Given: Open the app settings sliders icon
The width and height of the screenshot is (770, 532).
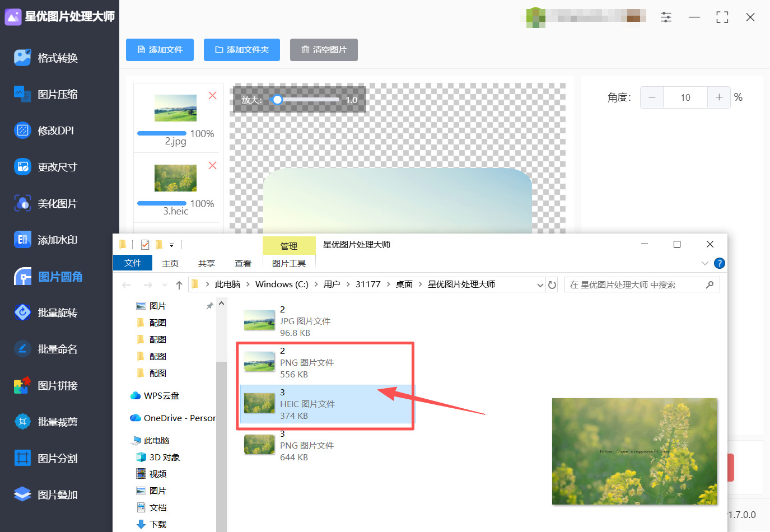Looking at the screenshot, I should [x=666, y=17].
